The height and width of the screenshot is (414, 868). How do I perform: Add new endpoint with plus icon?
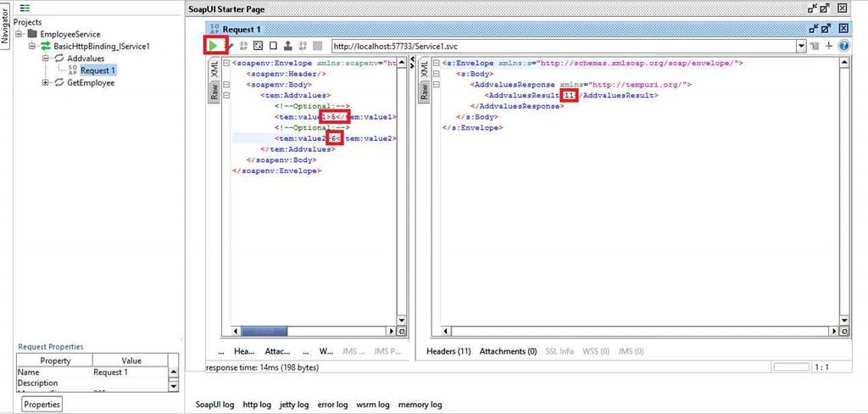click(x=829, y=46)
